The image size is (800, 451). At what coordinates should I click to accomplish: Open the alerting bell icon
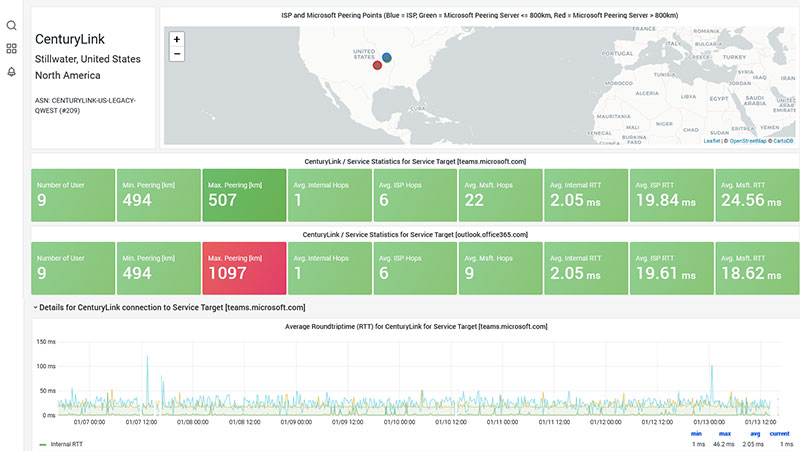11,72
